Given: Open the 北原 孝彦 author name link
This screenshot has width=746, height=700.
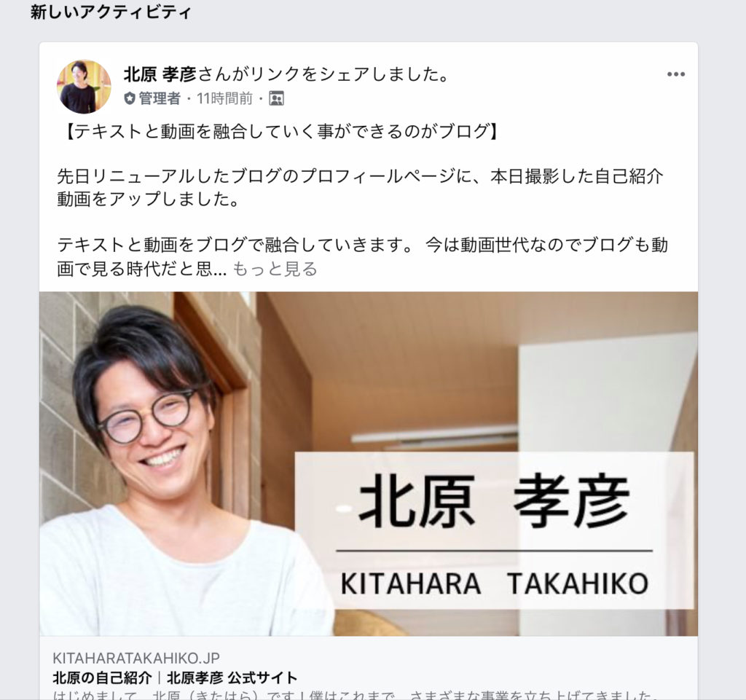Looking at the screenshot, I should point(160,74).
